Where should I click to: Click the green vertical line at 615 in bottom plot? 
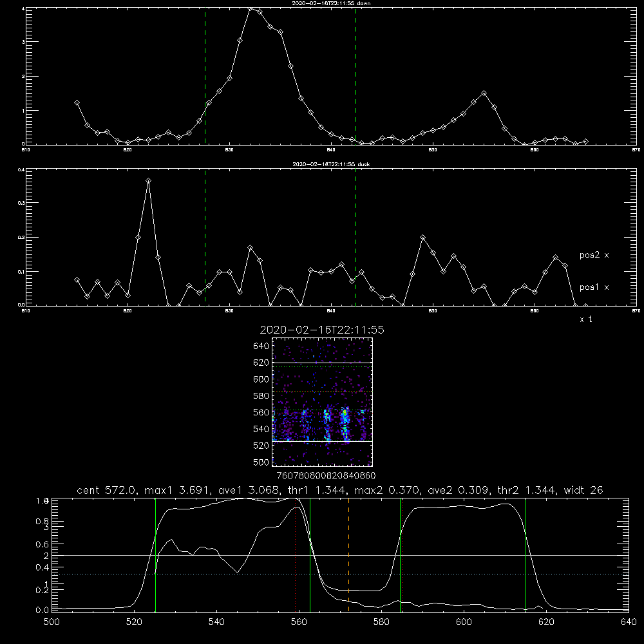pos(526,554)
